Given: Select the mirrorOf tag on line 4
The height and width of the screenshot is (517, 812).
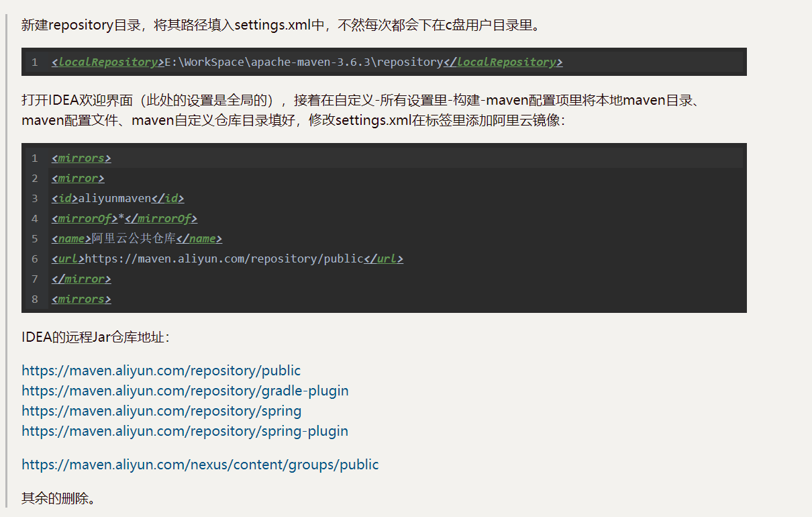Looking at the screenshot, I should pyautogui.click(x=85, y=218).
